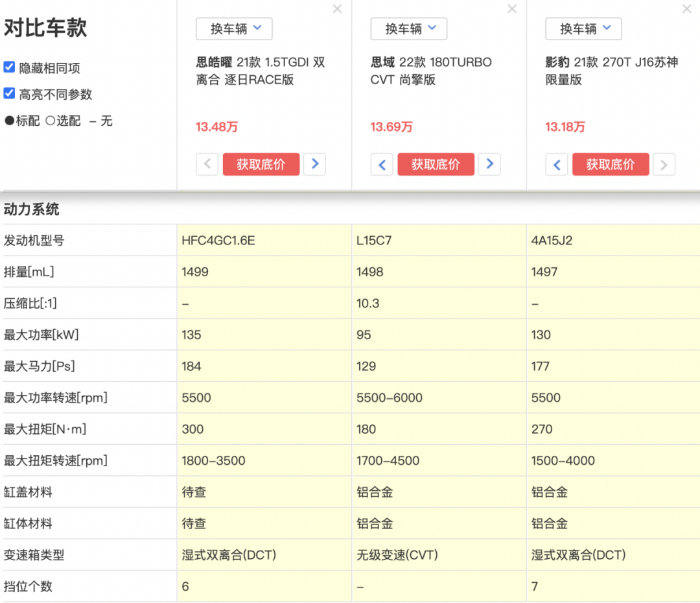The width and height of the screenshot is (700, 603).
Task: Select the 13.18万 price text
Action: [x=565, y=127]
